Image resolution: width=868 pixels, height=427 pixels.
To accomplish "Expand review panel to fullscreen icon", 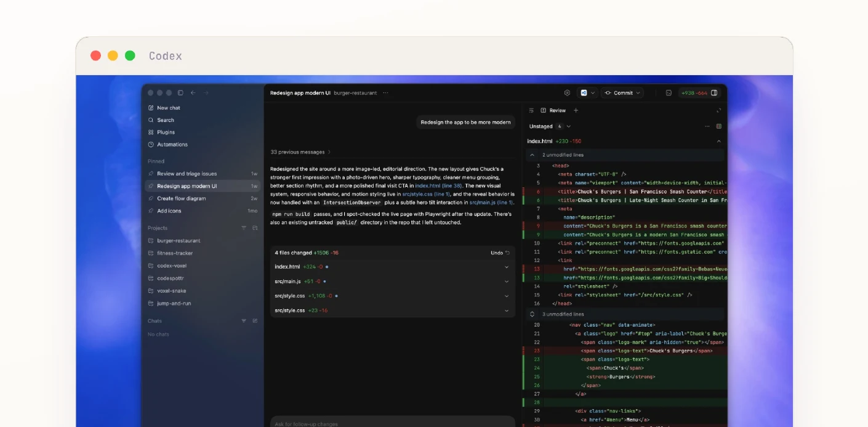I will click(718, 111).
